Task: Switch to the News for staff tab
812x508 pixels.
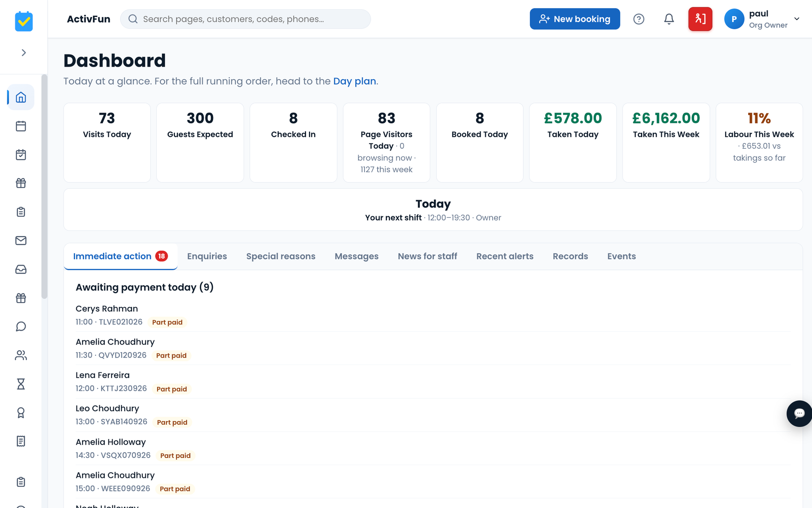Action: (x=427, y=256)
